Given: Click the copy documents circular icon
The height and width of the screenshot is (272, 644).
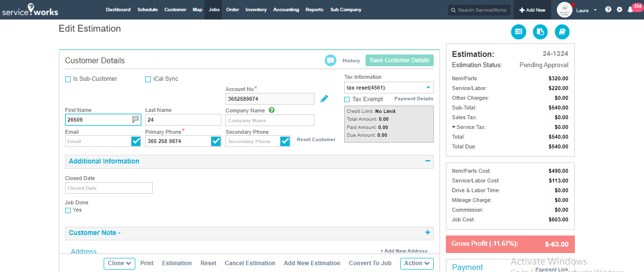Looking at the screenshot, I should pyautogui.click(x=540, y=32).
